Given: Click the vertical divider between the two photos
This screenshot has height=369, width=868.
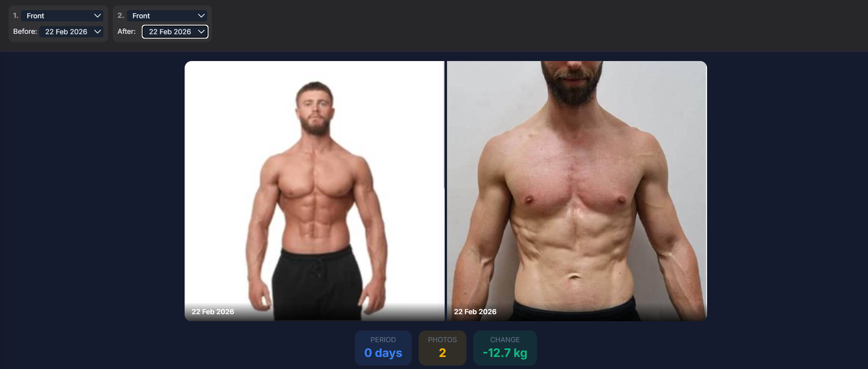Looking at the screenshot, I should point(445,191).
